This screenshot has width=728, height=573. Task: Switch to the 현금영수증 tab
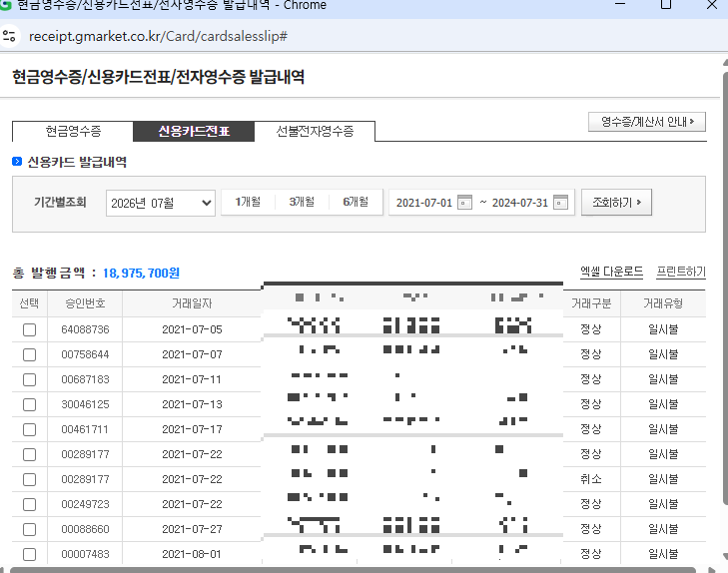(x=73, y=132)
